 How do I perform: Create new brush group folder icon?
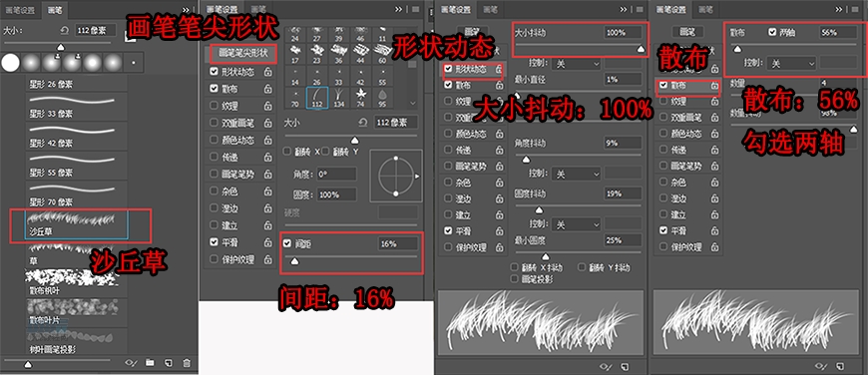pyautogui.click(x=150, y=363)
